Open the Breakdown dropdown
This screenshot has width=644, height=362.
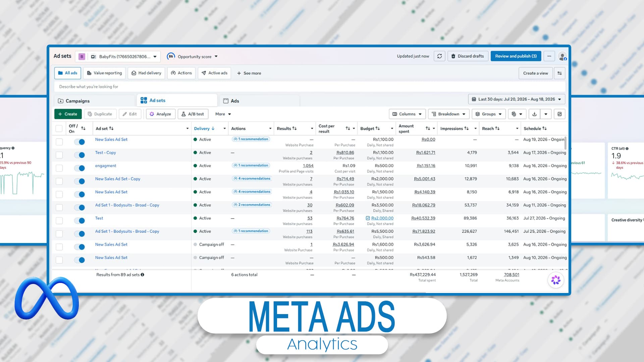[448, 114]
